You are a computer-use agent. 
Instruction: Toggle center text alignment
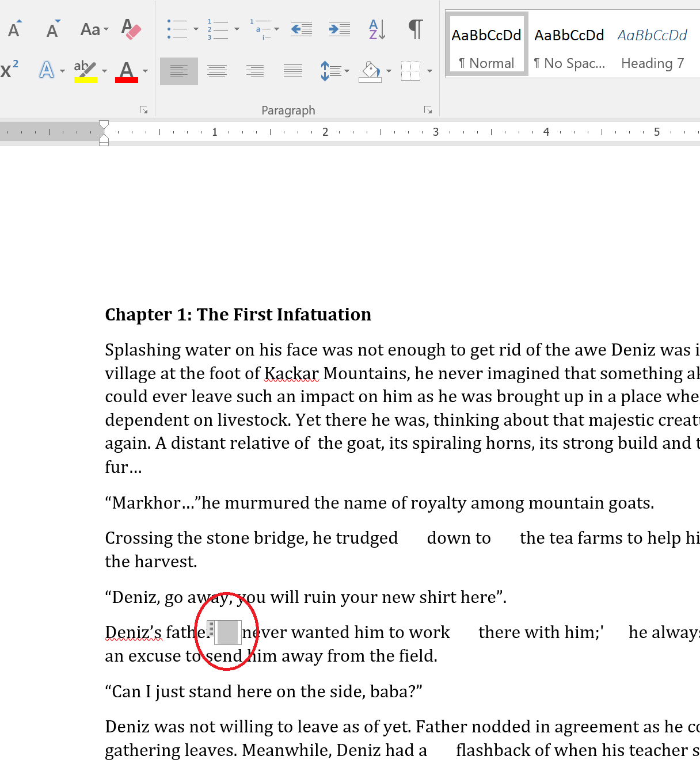(216, 70)
